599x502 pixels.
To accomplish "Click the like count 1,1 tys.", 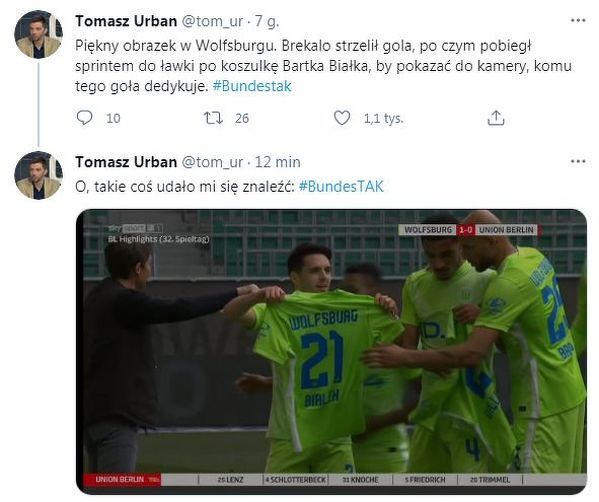I will coord(384,118).
